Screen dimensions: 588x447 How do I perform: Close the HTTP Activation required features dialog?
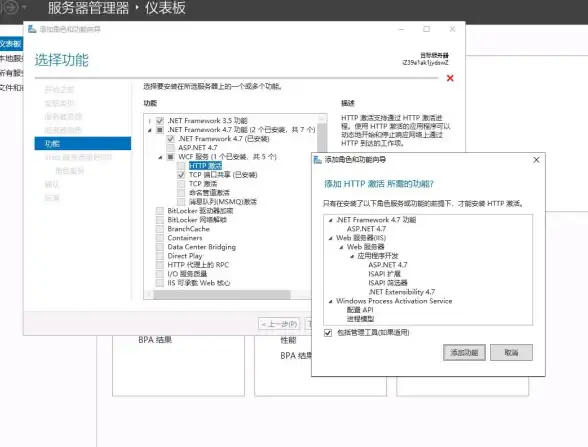(536, 160)
